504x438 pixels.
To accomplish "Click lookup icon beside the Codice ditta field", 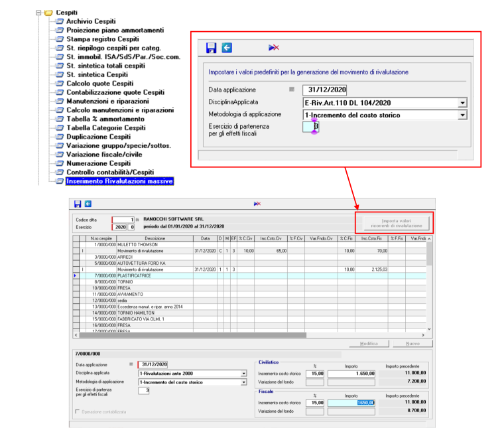I will click(x=137, y=220).
